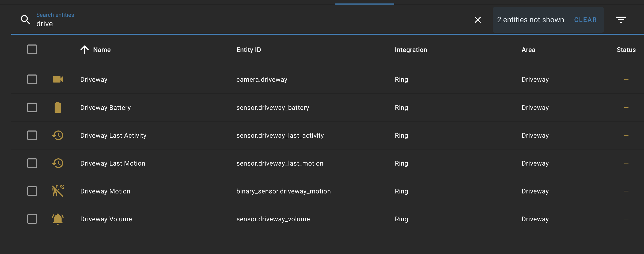This screenshot has height=254, width=644.
Task: Click the motion sensor icon for Driveway Motion
Action: click(58, 191)
